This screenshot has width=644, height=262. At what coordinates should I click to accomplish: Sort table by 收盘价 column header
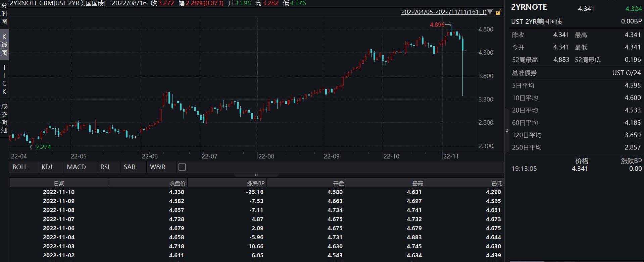click(177, 183)
